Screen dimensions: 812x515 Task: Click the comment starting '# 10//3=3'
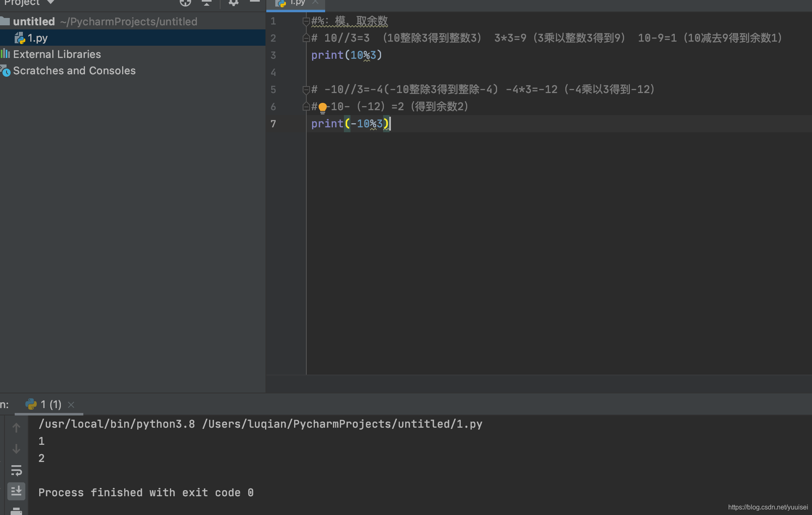click(x=547, y=38)
